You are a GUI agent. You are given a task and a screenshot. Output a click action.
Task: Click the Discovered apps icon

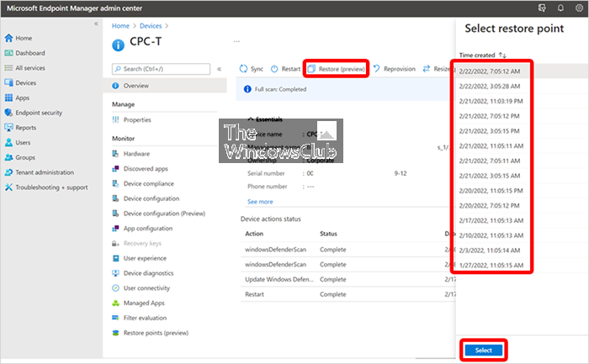[116, 168]
